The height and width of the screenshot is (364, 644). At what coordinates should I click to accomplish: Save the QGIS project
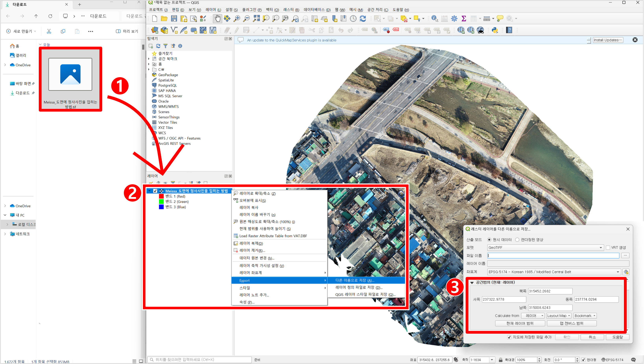click(174, 19)
